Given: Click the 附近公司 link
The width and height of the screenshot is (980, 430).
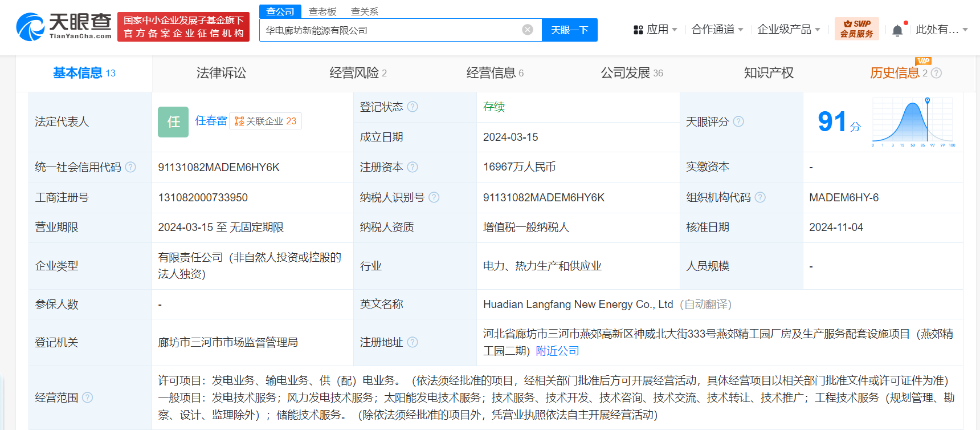Looking at the screenshot, I should click(x=557, y=351).
